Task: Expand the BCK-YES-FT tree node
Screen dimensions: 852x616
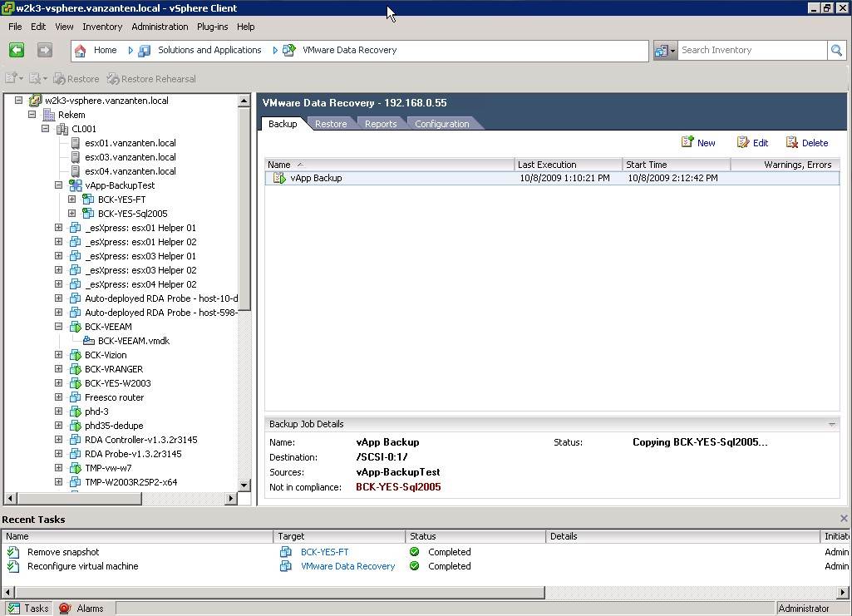Action: point(72,200)
